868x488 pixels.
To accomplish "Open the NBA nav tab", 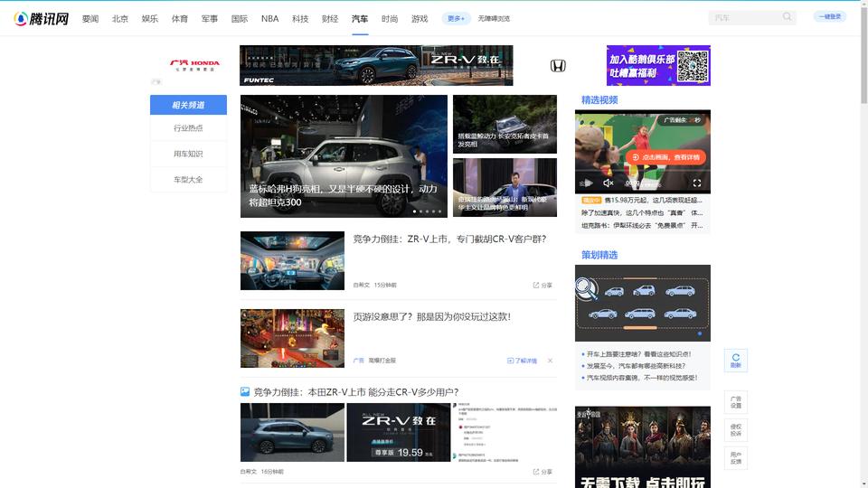I will [270, 18].
